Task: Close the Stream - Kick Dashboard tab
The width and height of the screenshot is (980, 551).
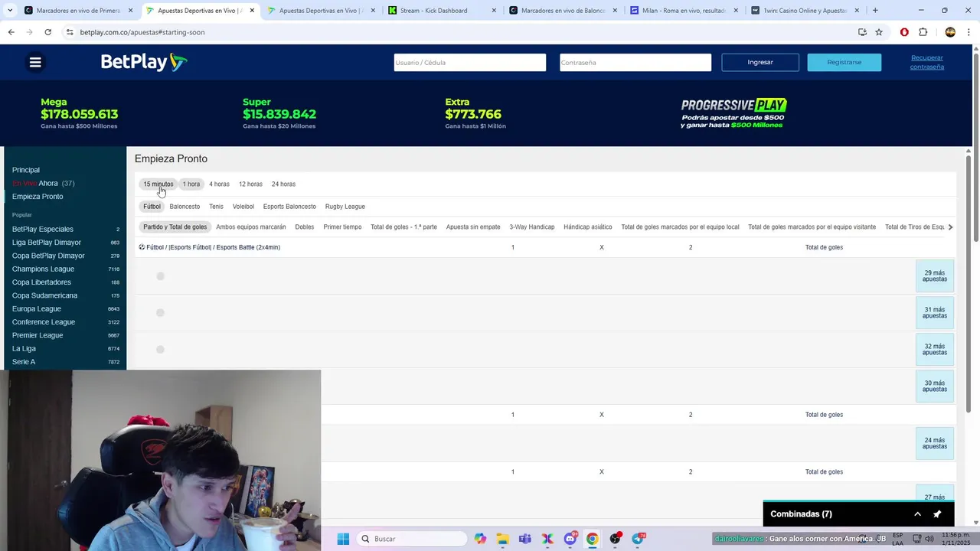Action: pos(494,11)
